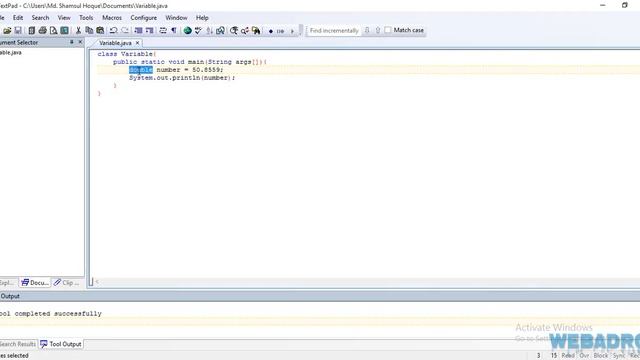Click the Read status bar indicator
This screenshot has height=360, width=640.
pyautogui.click(x=568, y=356)
